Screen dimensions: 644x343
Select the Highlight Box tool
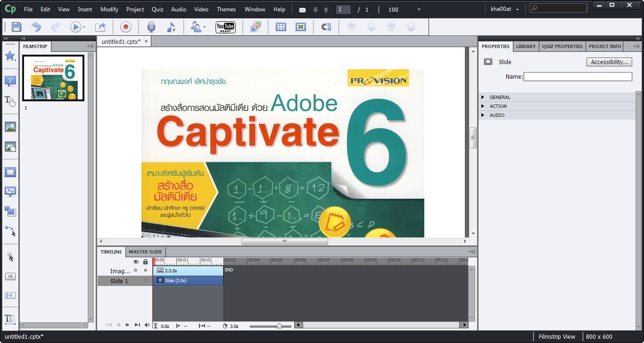click(x=10, y=172)
